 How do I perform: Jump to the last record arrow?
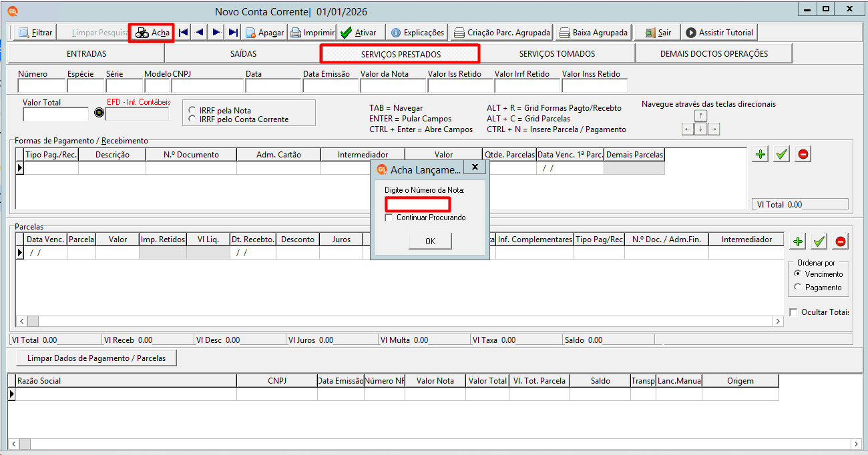coord(232,32)
